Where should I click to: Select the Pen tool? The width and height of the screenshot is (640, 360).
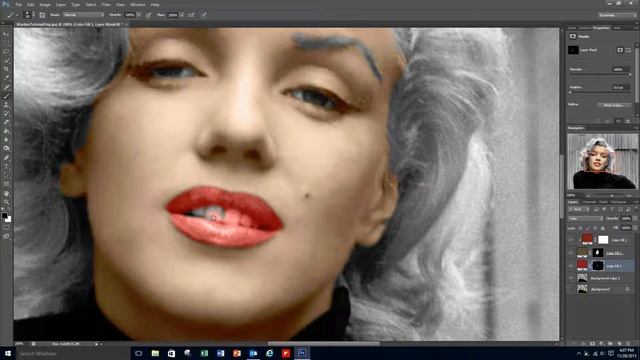6,158
